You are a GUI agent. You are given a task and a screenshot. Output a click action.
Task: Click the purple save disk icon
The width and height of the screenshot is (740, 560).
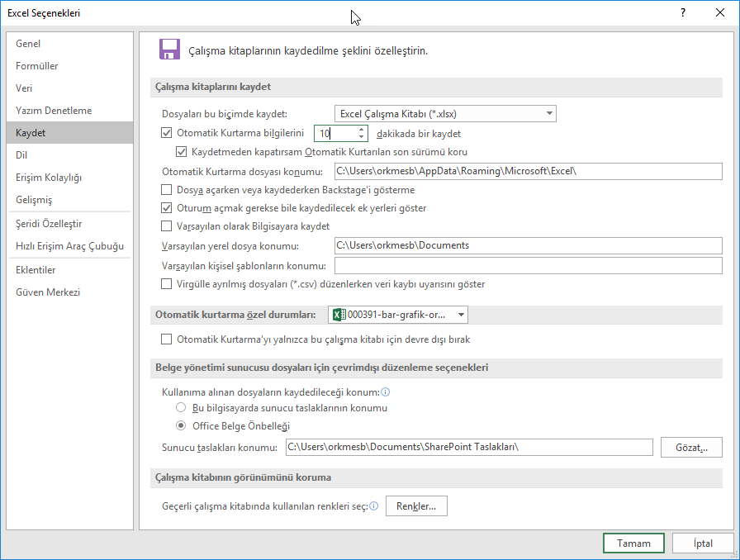(x=169, y=49)
